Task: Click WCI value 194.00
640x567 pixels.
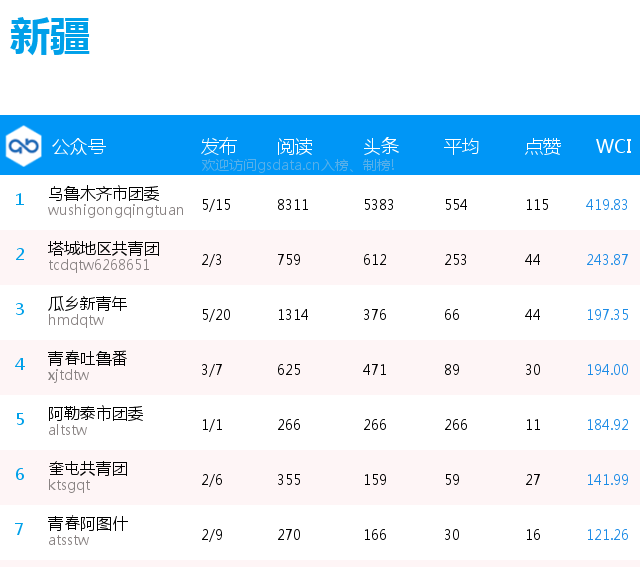Action: pyautogui.click(x=607, y=370)
